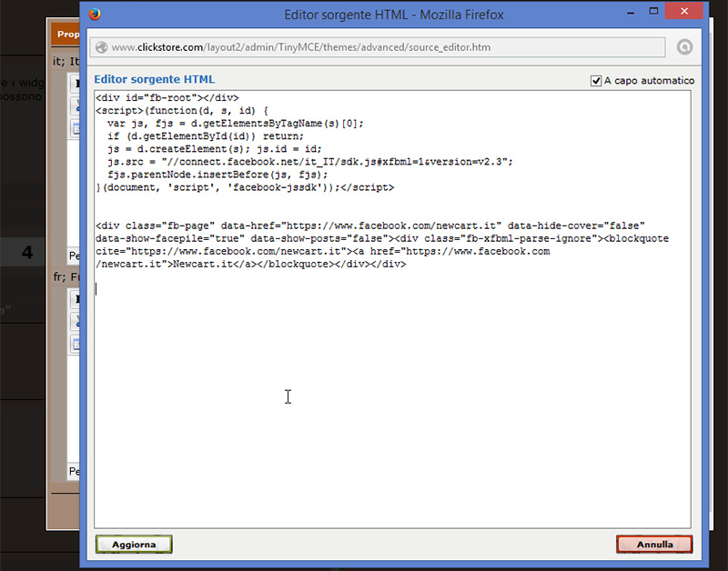
Task: Click the 'Editor sorgente HTML' blue heading
Action: [155, 79]
